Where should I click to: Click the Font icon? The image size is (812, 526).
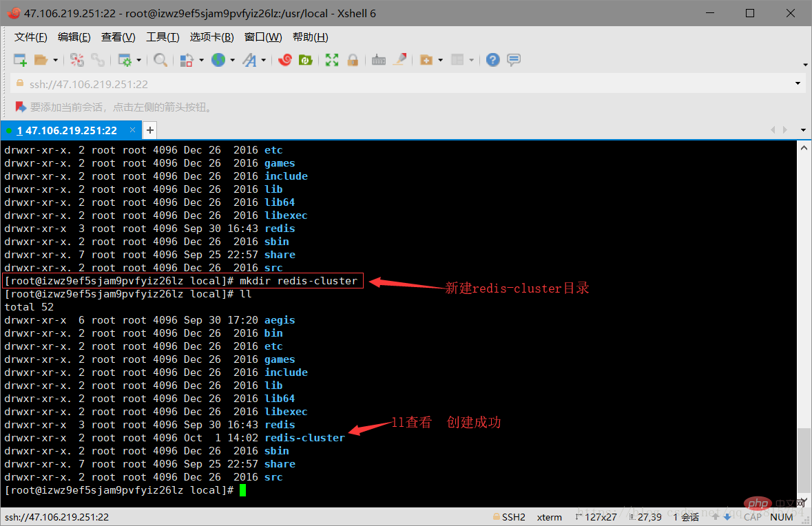coord(249,60)
